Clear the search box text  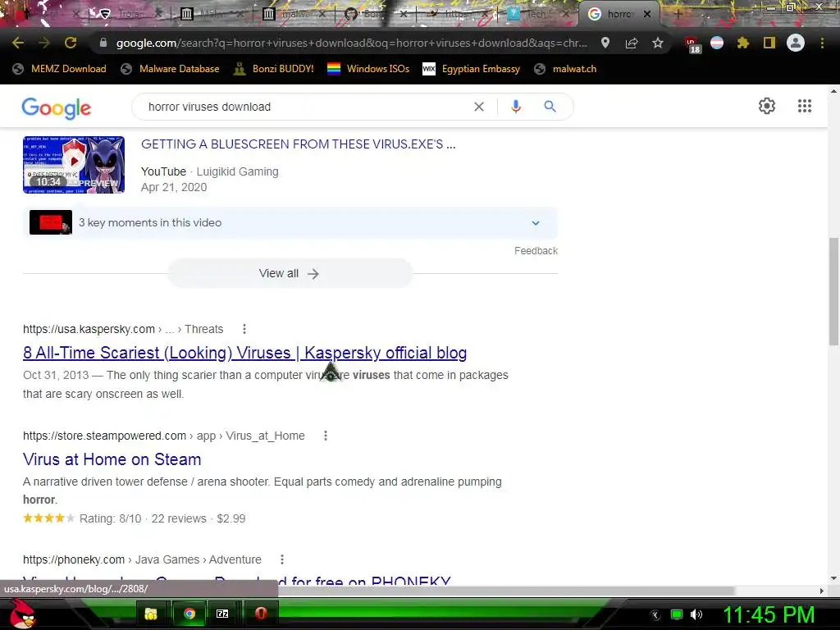click(479, 107)
